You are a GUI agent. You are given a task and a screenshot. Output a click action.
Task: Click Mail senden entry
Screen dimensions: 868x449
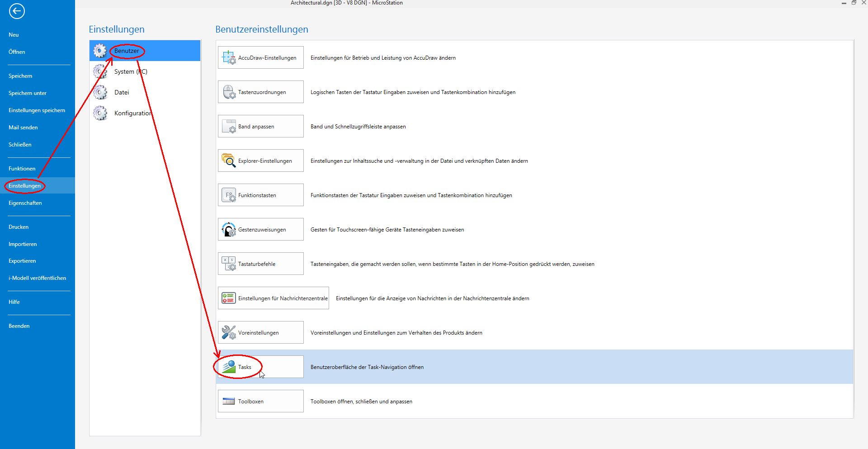click(23, 128)
